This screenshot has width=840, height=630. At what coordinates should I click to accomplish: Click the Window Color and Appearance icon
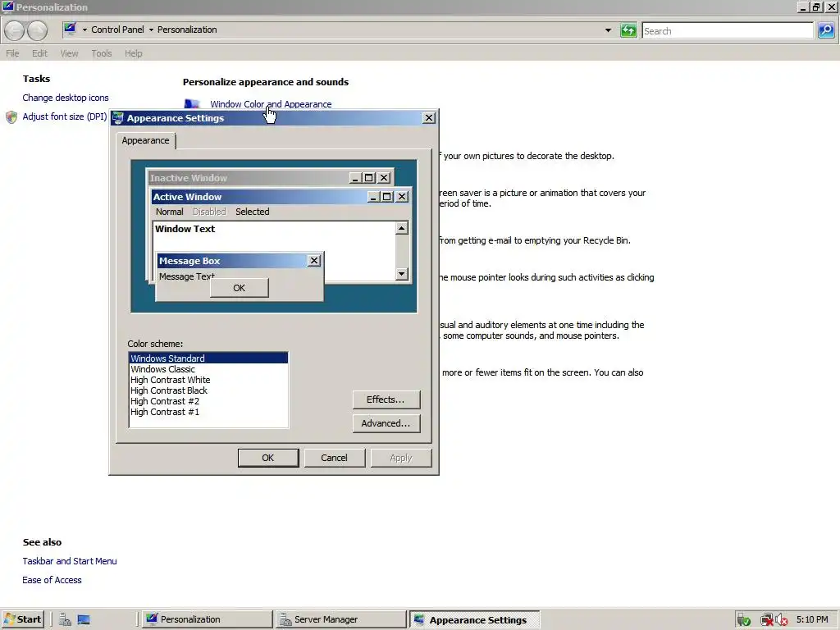click(192, 103)
